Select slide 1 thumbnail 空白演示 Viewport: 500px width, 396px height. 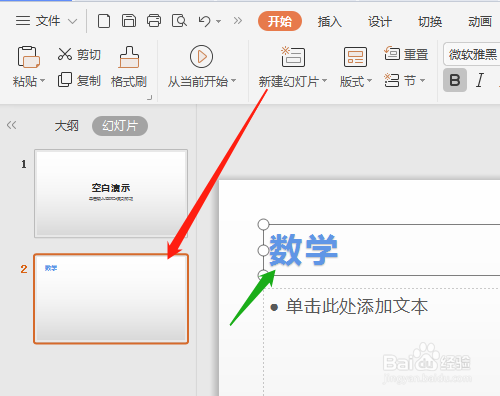tap(111, 193)
